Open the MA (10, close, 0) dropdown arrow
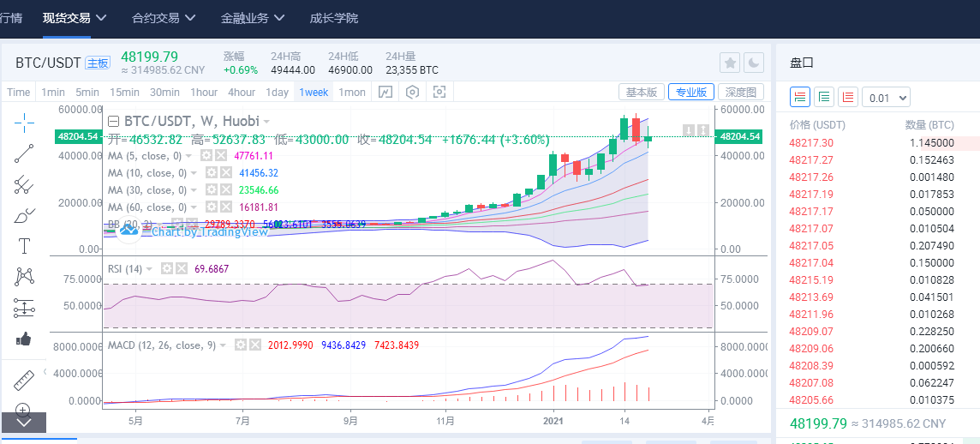 [x=194, y=172]
